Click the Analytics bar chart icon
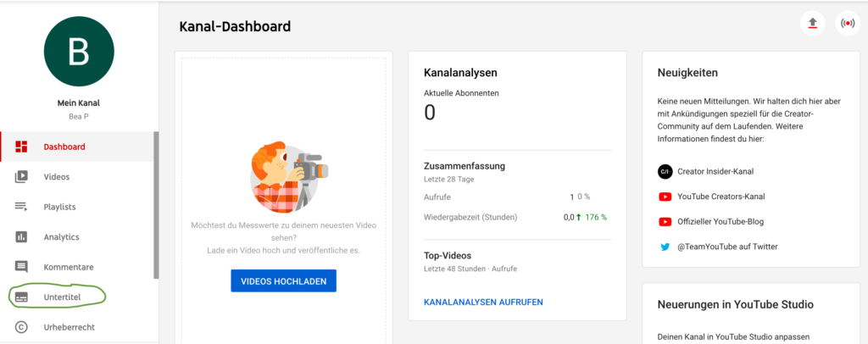 pos(22,237)
